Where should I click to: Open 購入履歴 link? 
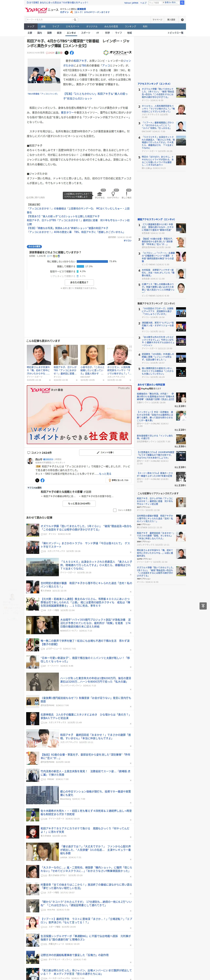tap(171, 20)
